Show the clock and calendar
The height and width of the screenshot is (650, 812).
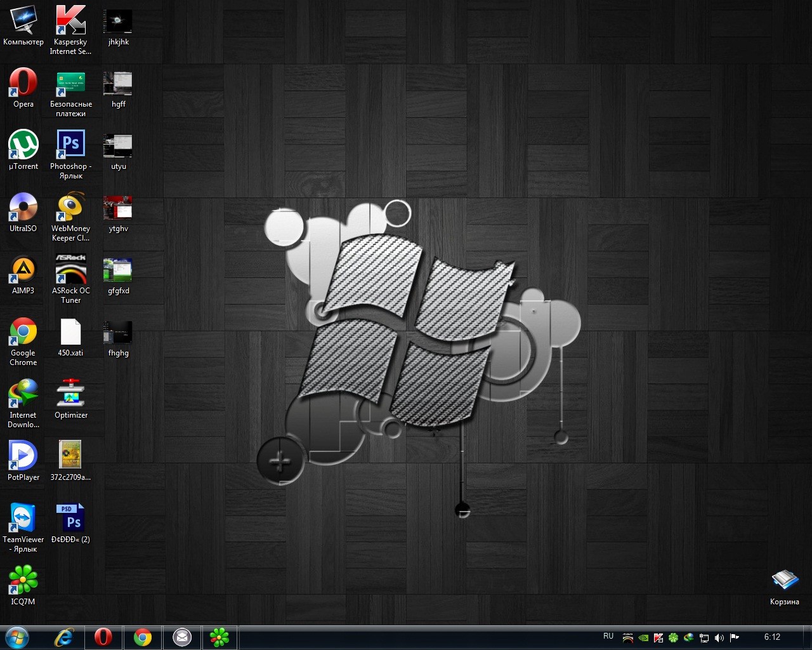(x=772, y=637)
